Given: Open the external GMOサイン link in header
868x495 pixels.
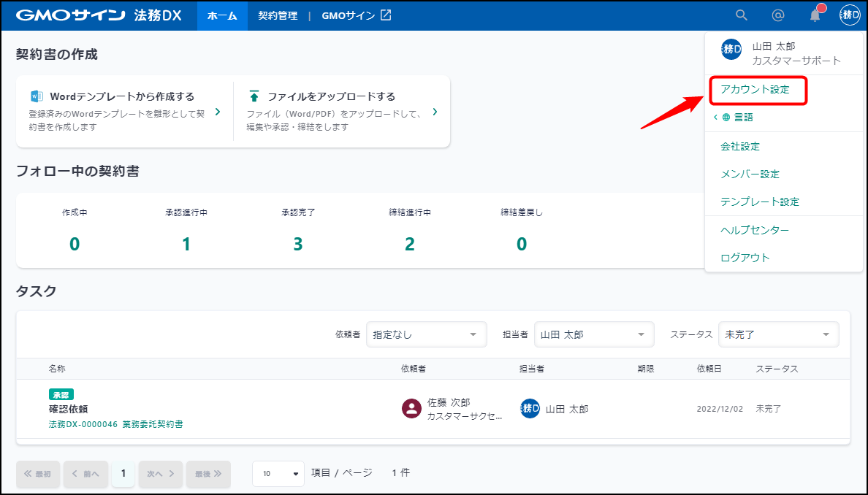Looking at the screenshot, I should point(356,15).
